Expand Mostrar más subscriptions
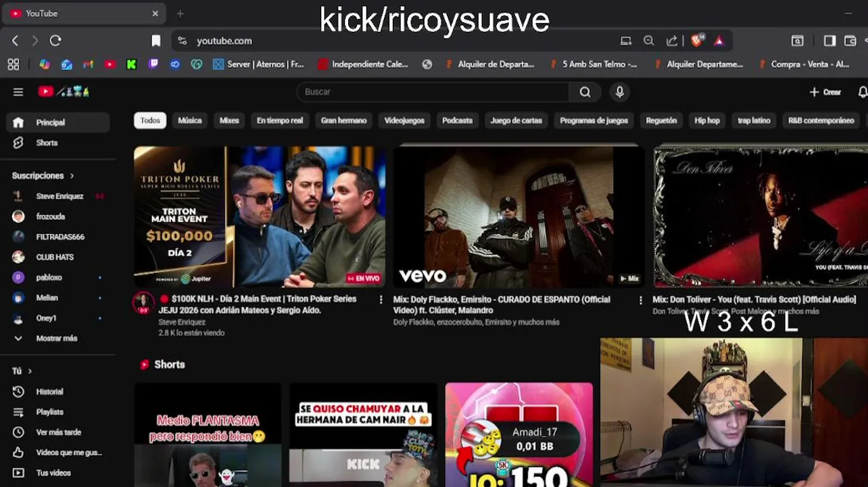The image size is (868, 487). (x=58, y=338)
